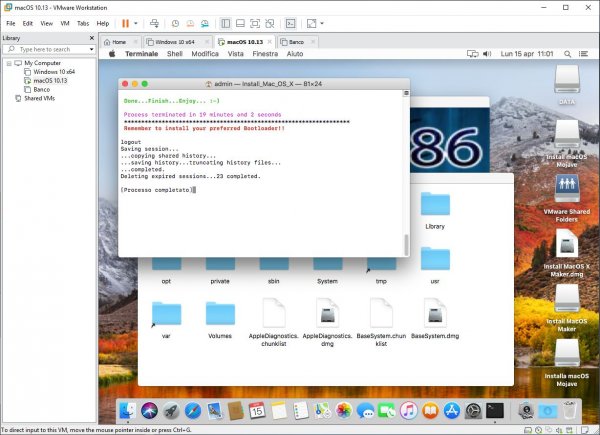This screenshot has height=435, width=600.
Task: Open Finder from the Dock
Action: (128, 411)
